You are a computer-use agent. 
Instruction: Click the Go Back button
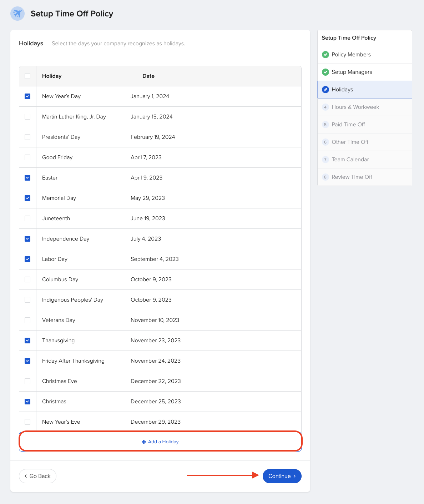(x=37, y=476)
